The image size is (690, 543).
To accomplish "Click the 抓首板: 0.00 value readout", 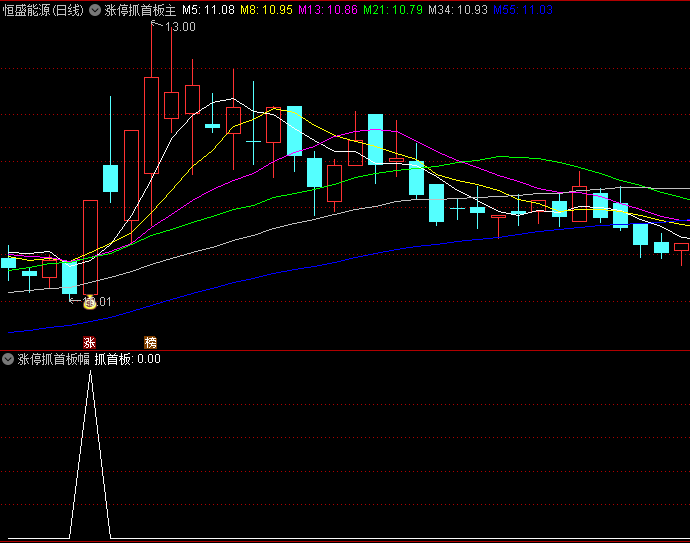I will coord(135,359).
